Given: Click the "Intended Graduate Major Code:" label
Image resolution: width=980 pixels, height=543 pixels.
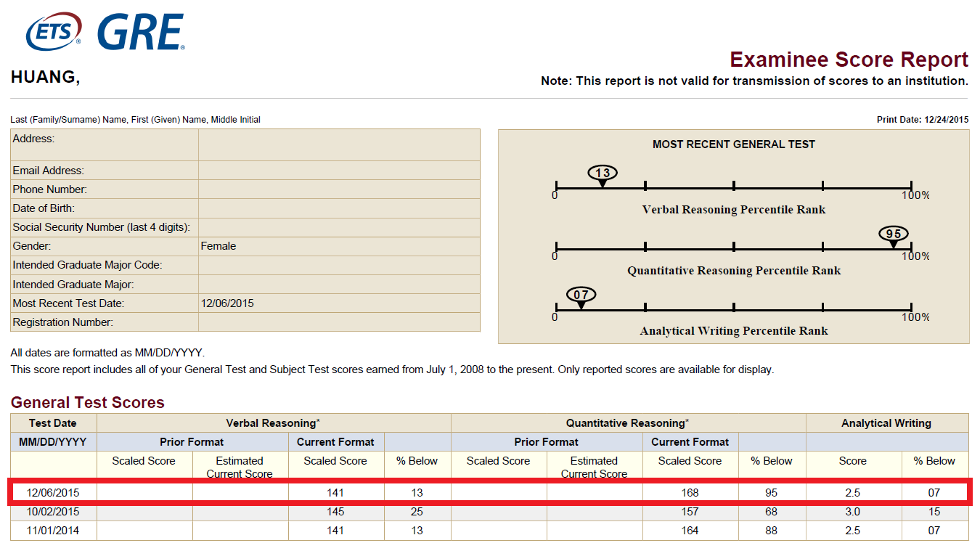Looking at the screenshot, I should pyautogui.click(x=87, y=265).
